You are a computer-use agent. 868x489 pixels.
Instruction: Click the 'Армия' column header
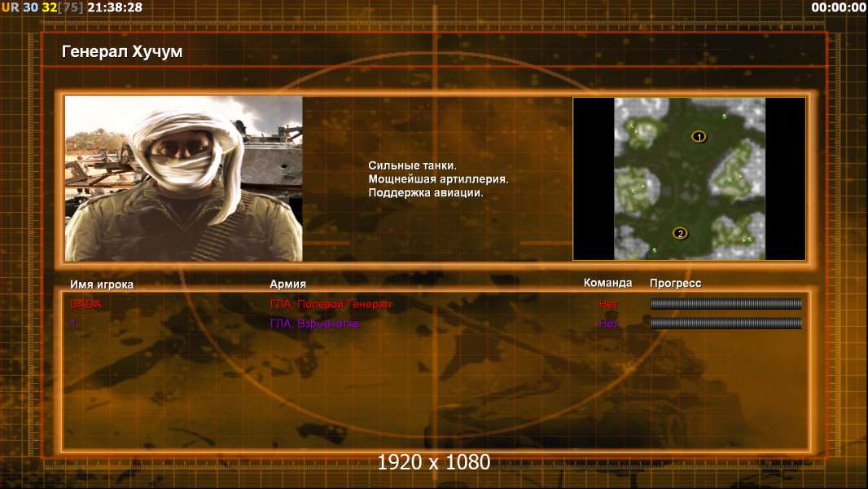[288, 284]
